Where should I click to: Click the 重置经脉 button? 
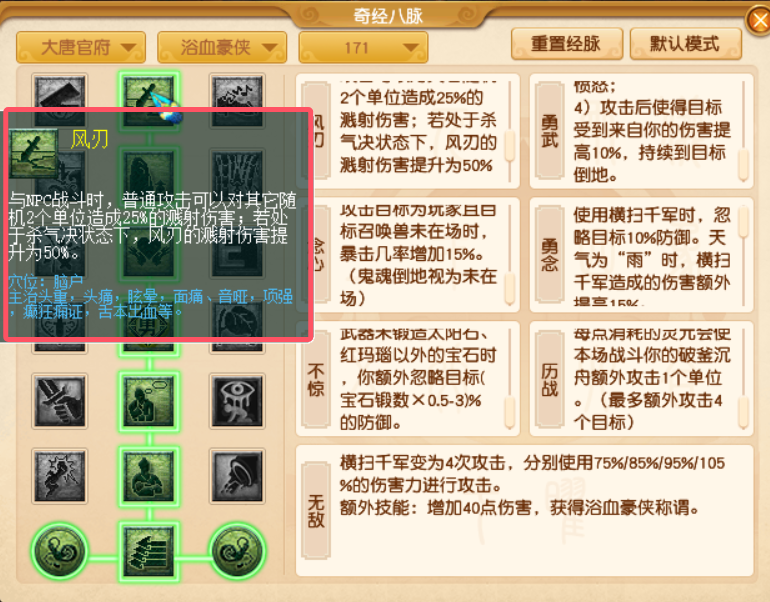click(567, 44)
